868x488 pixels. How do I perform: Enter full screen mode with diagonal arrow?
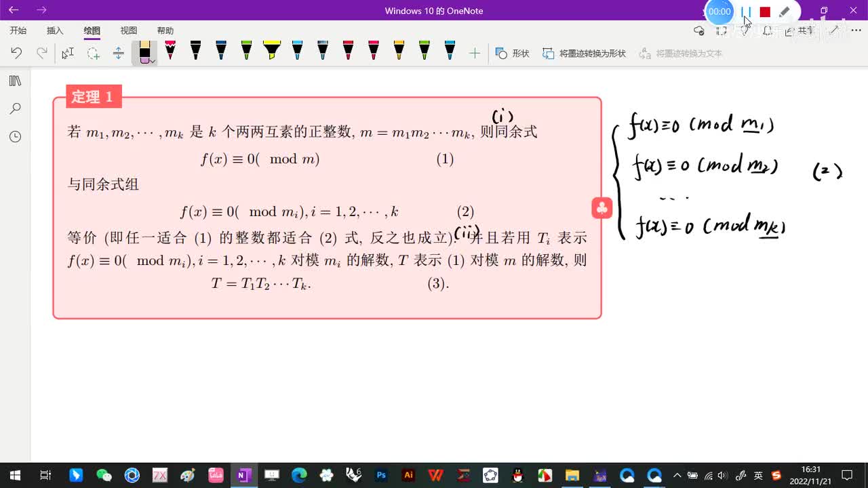pos(835,30)
